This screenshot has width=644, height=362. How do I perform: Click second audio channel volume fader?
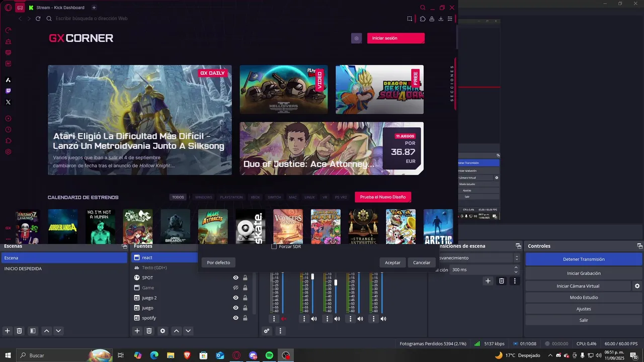[312, 277]
